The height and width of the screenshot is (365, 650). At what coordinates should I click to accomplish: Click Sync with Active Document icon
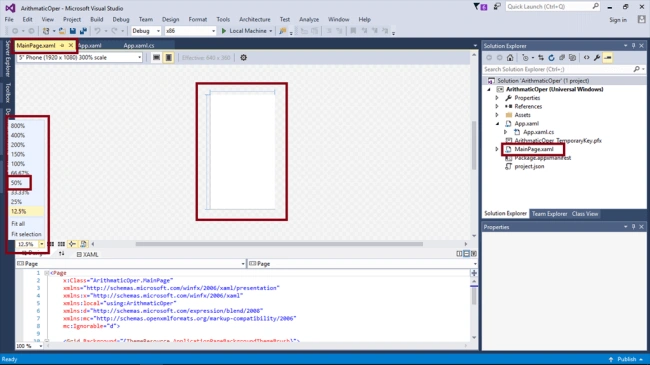541,58
